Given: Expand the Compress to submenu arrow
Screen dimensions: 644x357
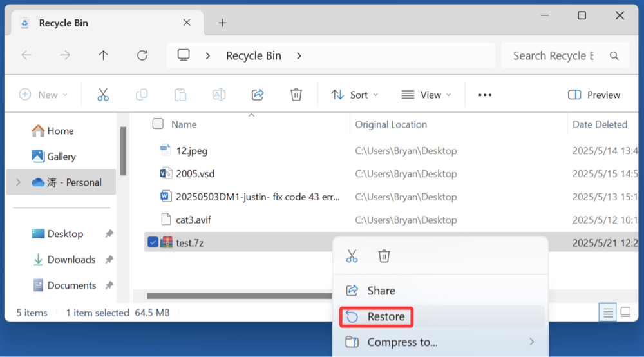Looking at the screenshot, I should (x=532, y=342).
